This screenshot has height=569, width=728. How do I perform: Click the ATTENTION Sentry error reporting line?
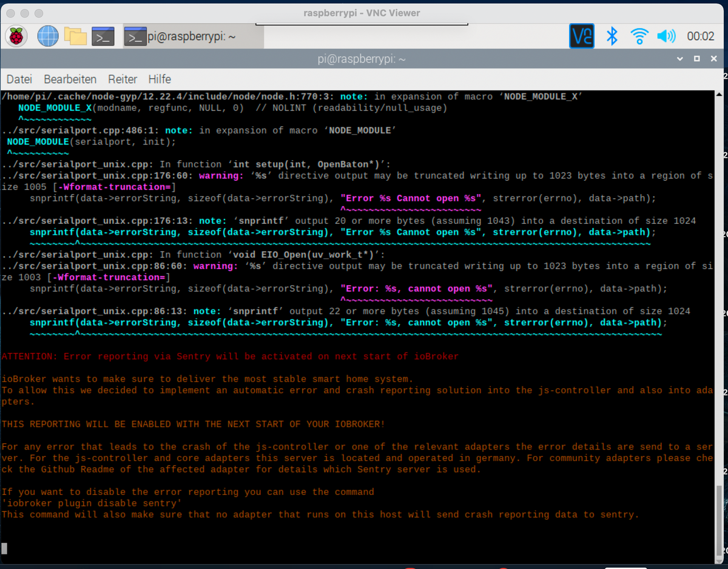(x=230, y=356)
